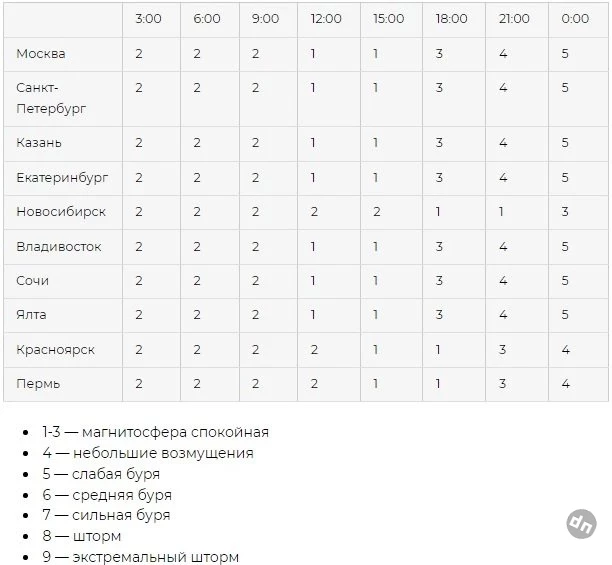Click Новосибирск value 3 at 0:00
This screenshot has width=612, height=565.
pos(565,211)
